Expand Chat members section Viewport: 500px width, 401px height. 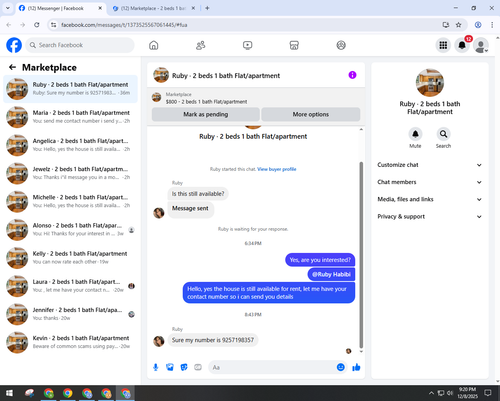(430, 182)
